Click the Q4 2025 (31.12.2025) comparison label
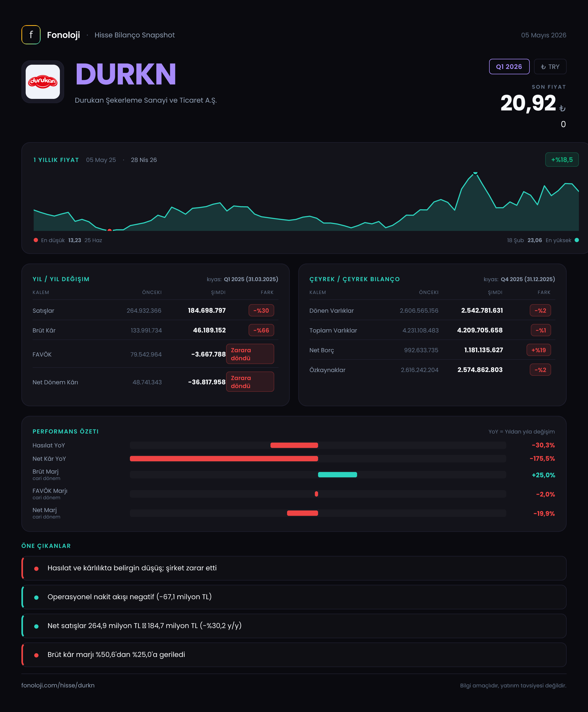Screen dimensions: 588x712 (528, 279)
